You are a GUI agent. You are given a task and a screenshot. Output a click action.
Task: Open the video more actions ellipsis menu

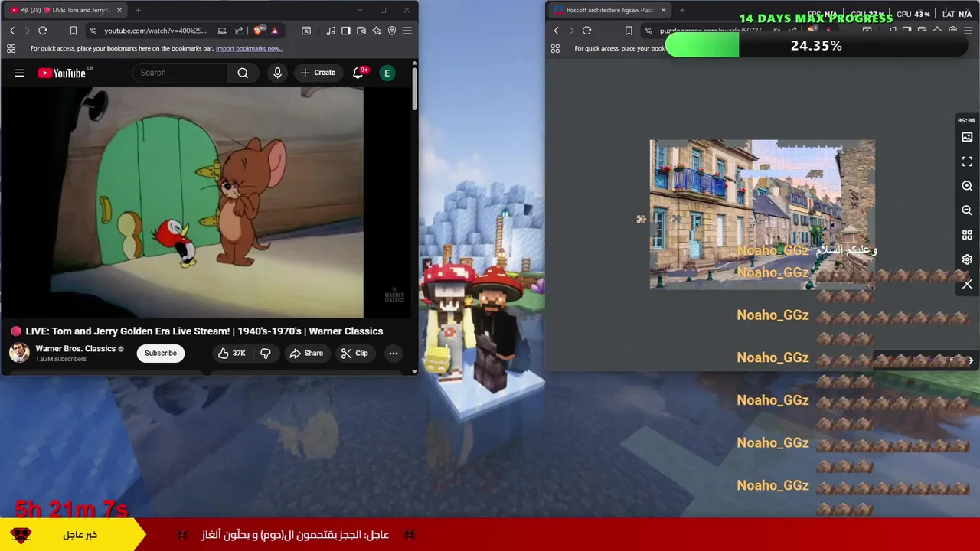pos(394,353)
